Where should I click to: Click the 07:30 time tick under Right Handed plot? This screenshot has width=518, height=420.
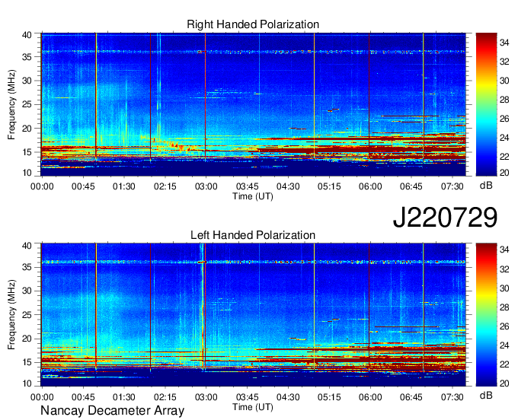452,186
